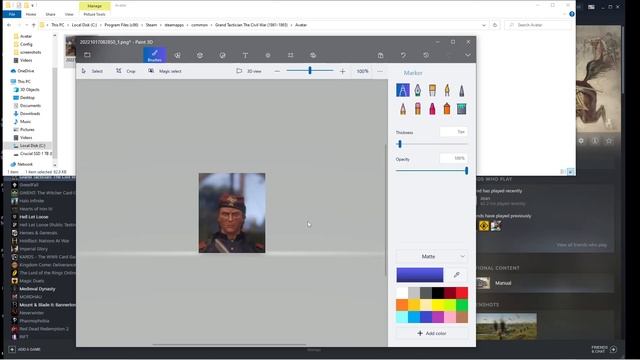Switch Explorer to details view icon
Screen dimensions: 640x360
[563, 172]
